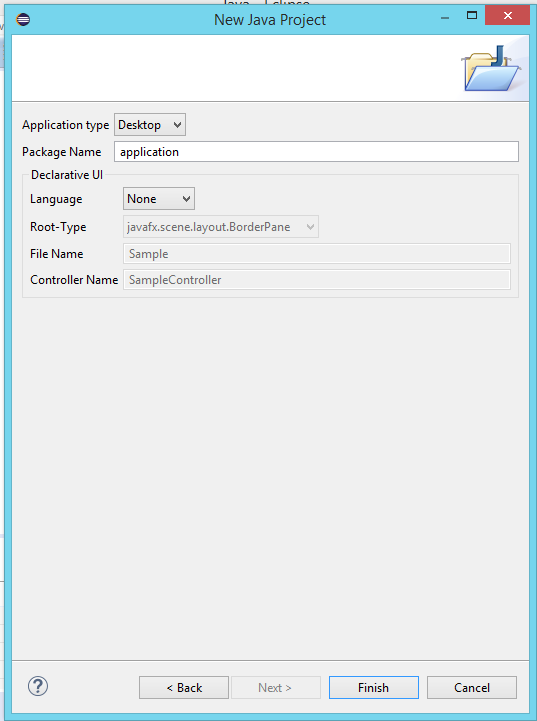
Task: Click the New Java Project title bar
Action: (x=270, y=20)
